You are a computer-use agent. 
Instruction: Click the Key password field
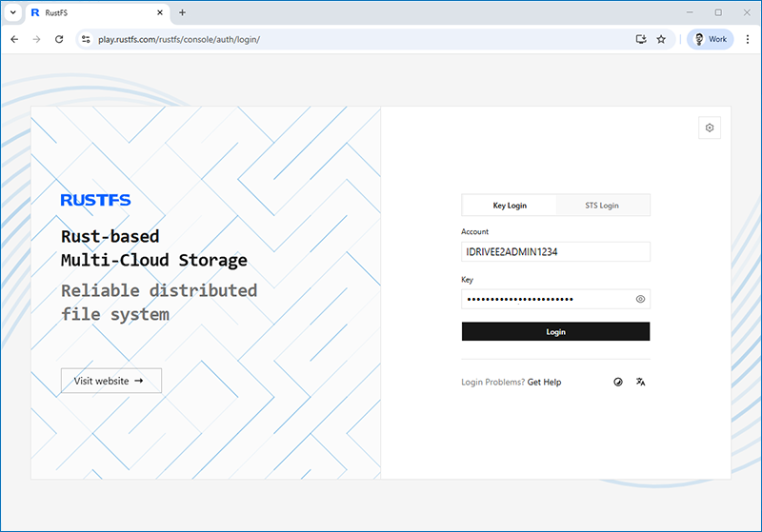click(x=555, y=299)
